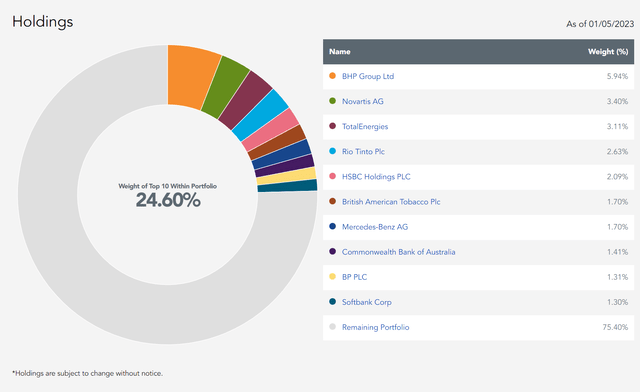Select the pink HSBC donut chart segment
The width and height of the screenshot is (640, 392).
tap(270, 130)
